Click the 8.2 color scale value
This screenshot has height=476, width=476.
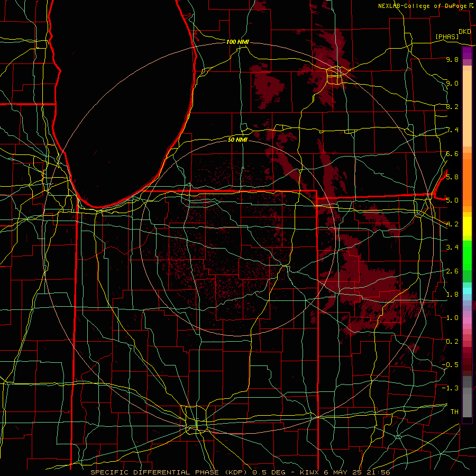pos(452,106)
